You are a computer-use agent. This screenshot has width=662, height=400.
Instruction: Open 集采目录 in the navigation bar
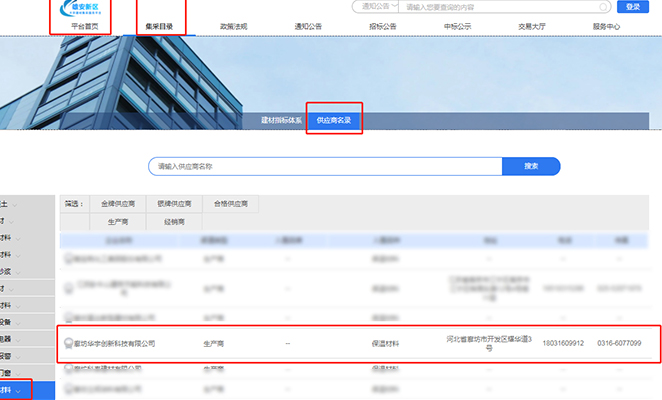tap(160, 27)
